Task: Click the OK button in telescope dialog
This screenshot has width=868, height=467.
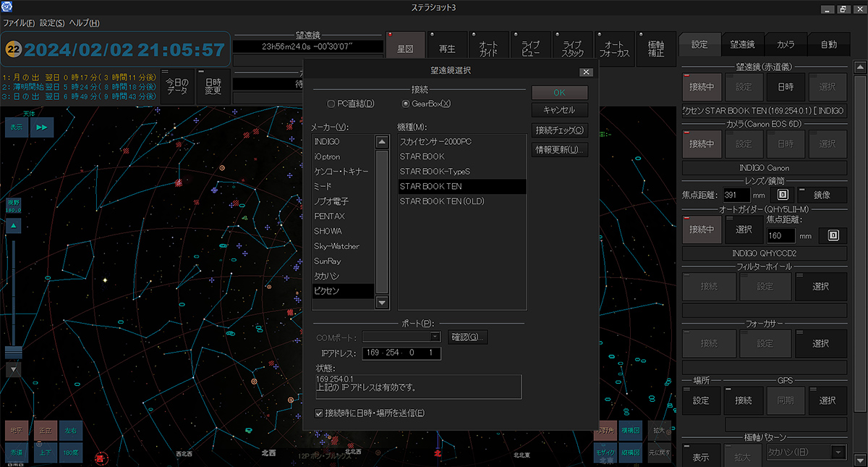Action: 559,93
